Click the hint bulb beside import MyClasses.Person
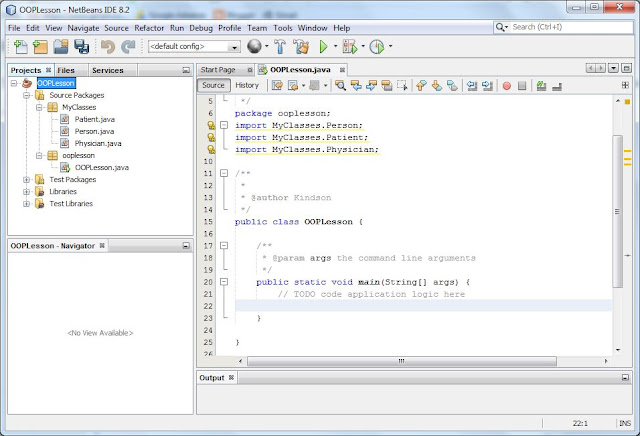 tap(211, 125)
